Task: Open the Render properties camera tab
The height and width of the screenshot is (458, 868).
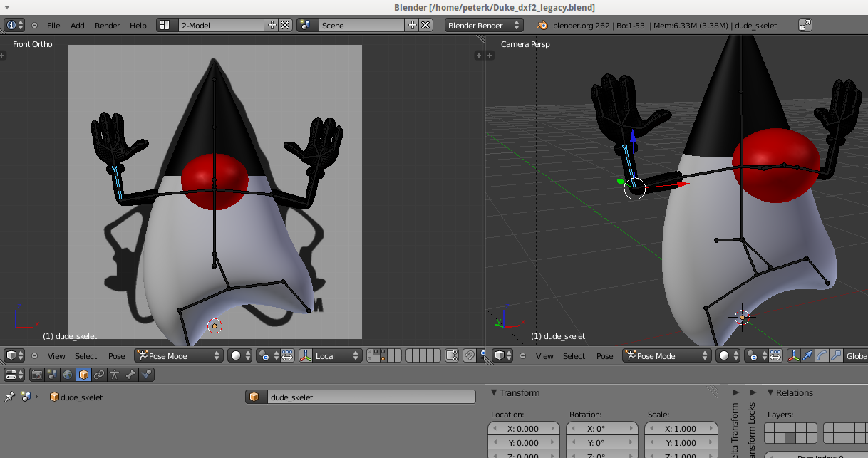Action: click(35, 374)
